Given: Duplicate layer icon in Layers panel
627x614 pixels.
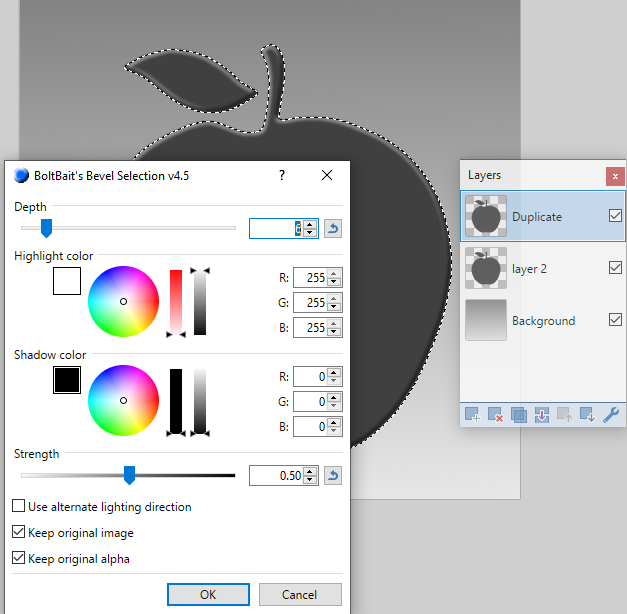Looking at the screenshot, I should [x=519, y=415].
